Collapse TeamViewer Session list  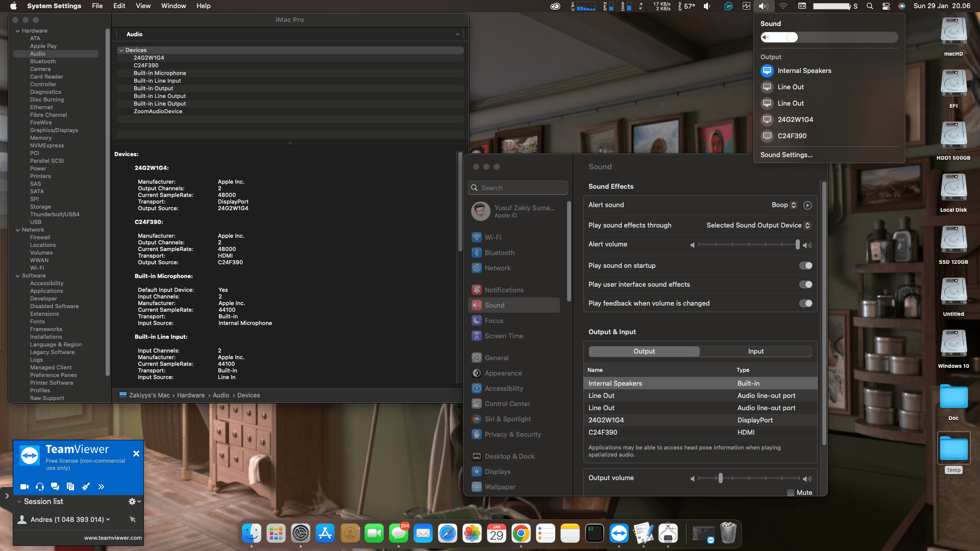[19, 502]
